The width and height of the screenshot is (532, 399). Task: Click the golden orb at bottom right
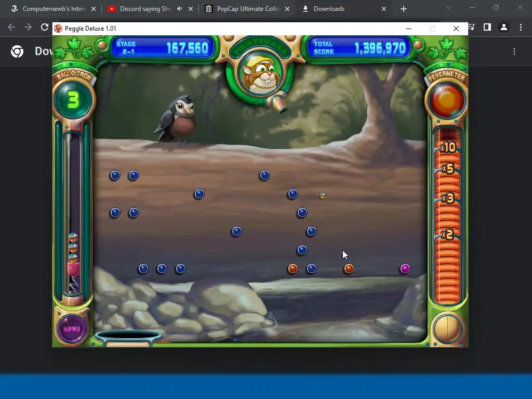pos(447,328)
